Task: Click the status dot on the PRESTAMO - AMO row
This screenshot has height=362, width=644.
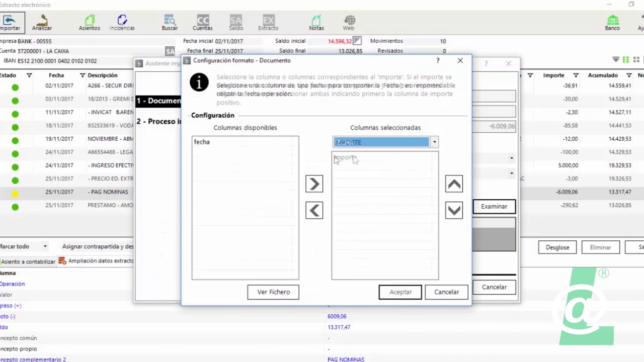Action: pos(15,207)
